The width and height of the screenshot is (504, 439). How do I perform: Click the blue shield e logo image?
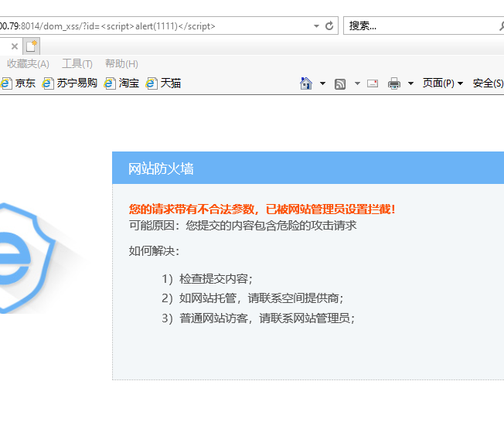[28, 258]
